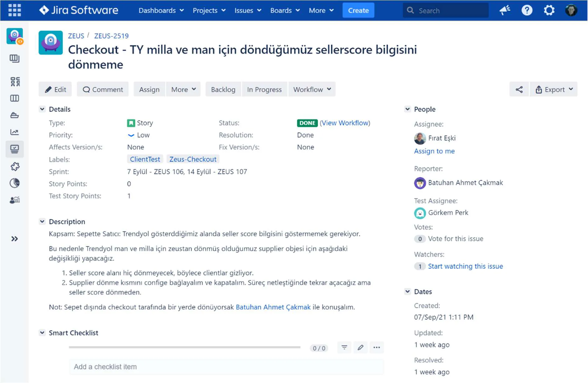This screenshot has width=588, height=383.
Task: Open the notifications megaphone icon
Action: tap(505, 10)
